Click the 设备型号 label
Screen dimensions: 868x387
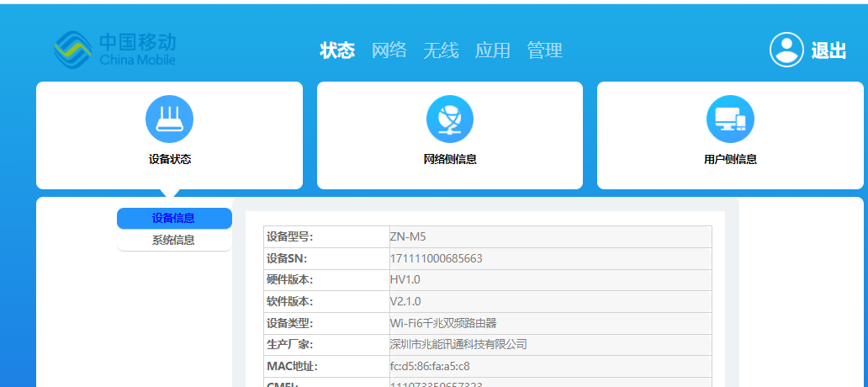[290, 237]
